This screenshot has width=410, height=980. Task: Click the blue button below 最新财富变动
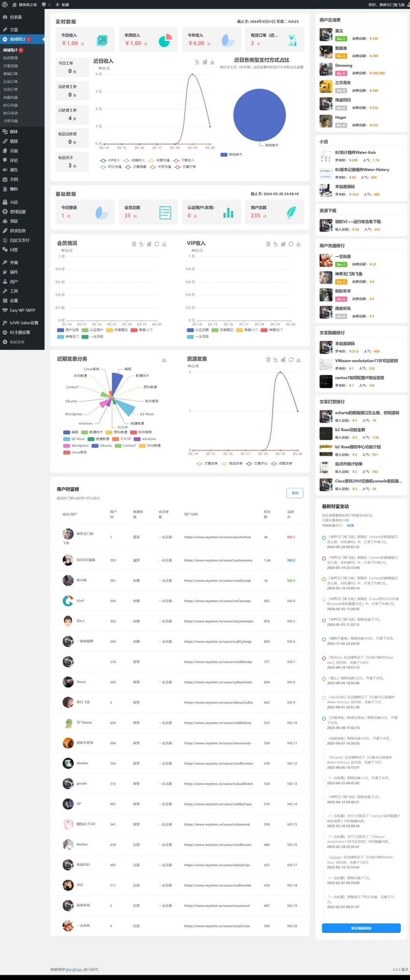[361, 928]
